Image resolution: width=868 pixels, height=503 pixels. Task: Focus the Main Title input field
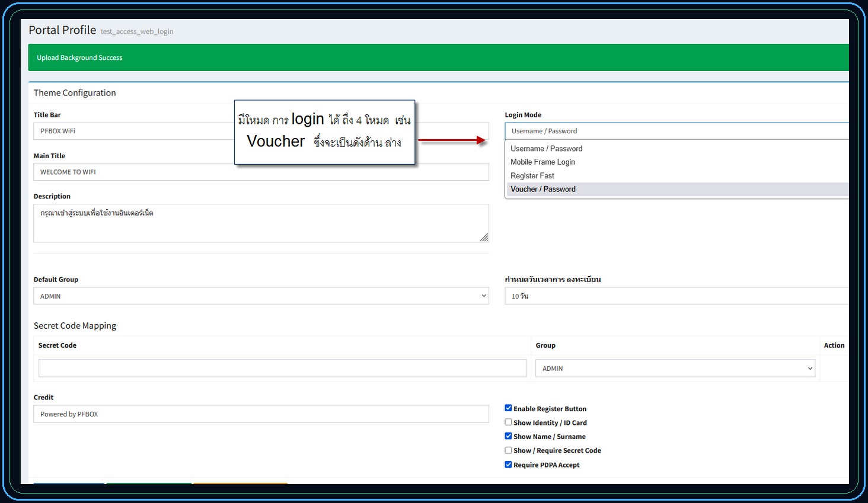(261, 172)
